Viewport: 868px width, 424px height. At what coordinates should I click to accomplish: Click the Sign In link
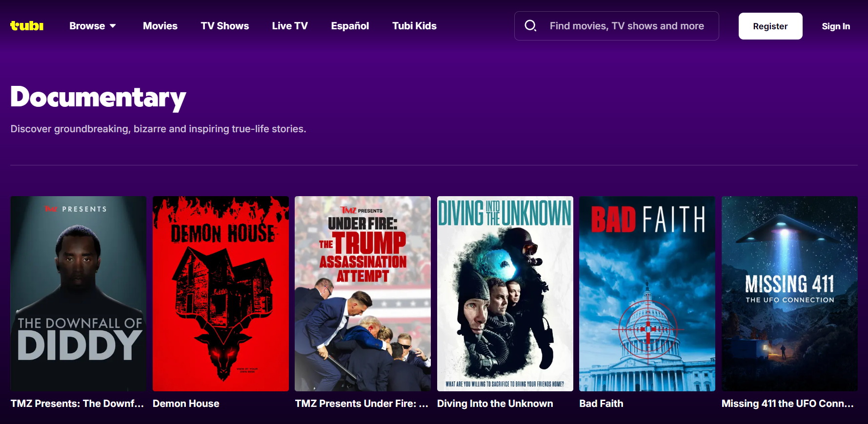[836, 26]
